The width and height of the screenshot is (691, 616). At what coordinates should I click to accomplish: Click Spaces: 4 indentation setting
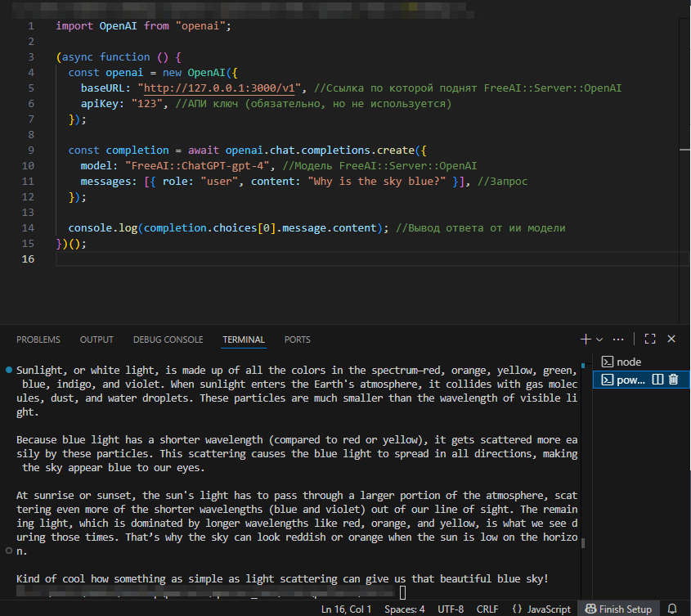click(x=405, y=609)
